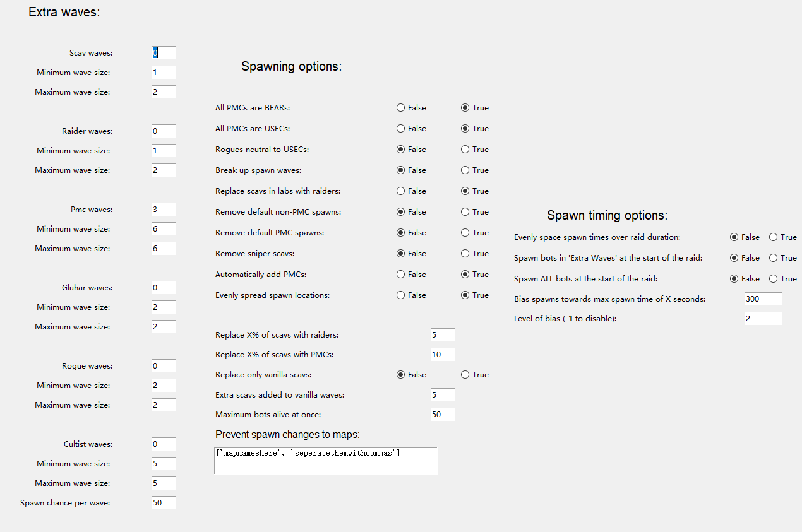Click the 'Maximum bots alive at once' field
Screen dimensions: 802x532
[443, 415]
